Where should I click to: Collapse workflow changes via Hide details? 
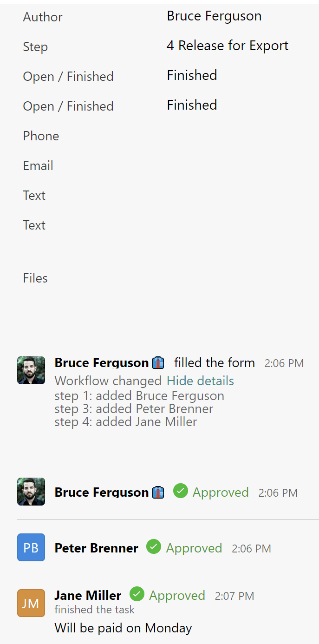(x=200, y=381)
